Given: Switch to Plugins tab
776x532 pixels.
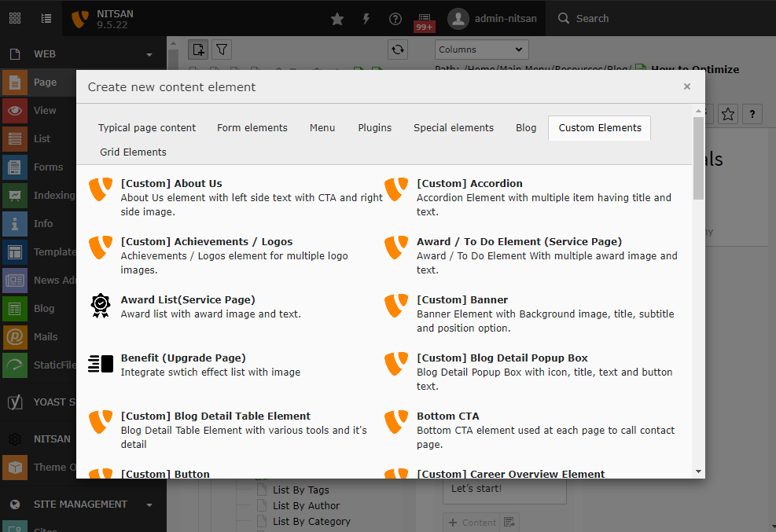Looking at the screenshot, I should (x=375, y=127).
